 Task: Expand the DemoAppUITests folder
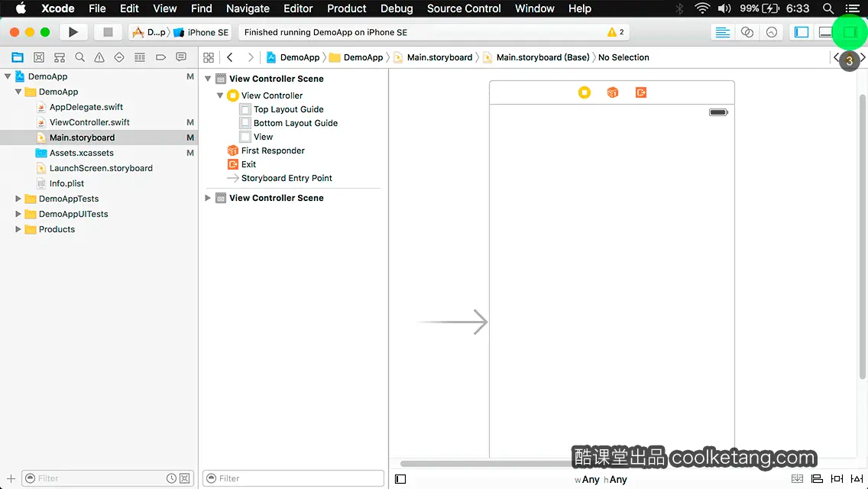coord(18,214)
